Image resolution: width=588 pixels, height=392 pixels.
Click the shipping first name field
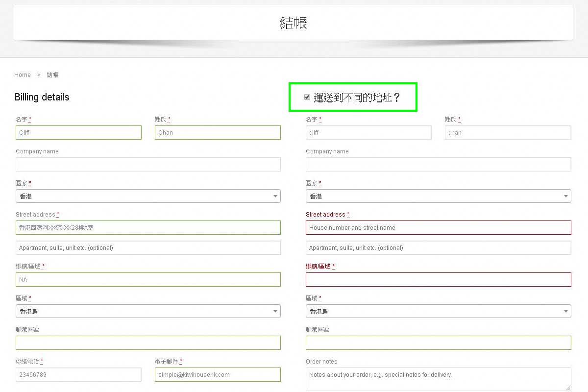pos(368,132)
